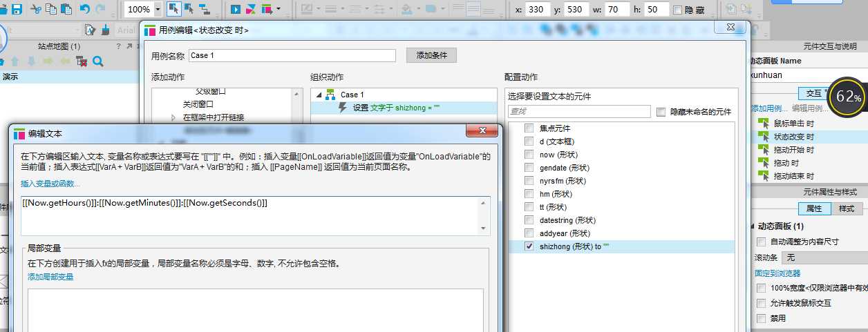Click the 拖动结束时 event icon
Screen dimensions: 868x332
pos(764,176)
